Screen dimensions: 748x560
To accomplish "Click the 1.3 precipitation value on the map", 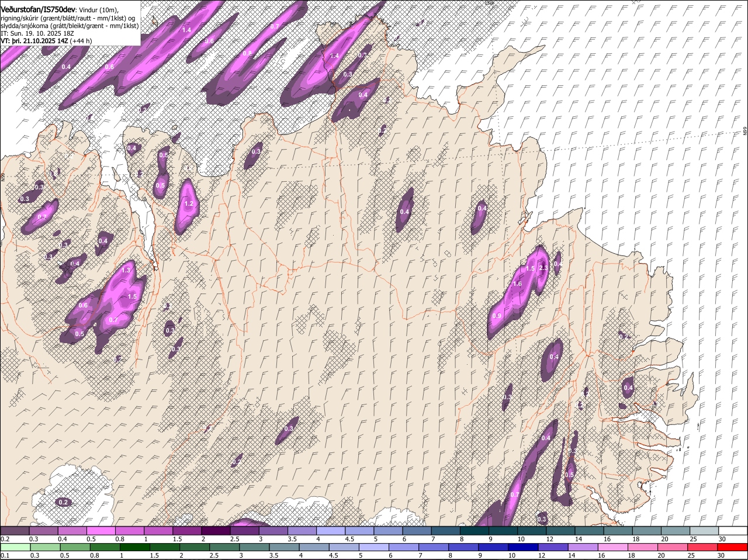I will 126,270.
